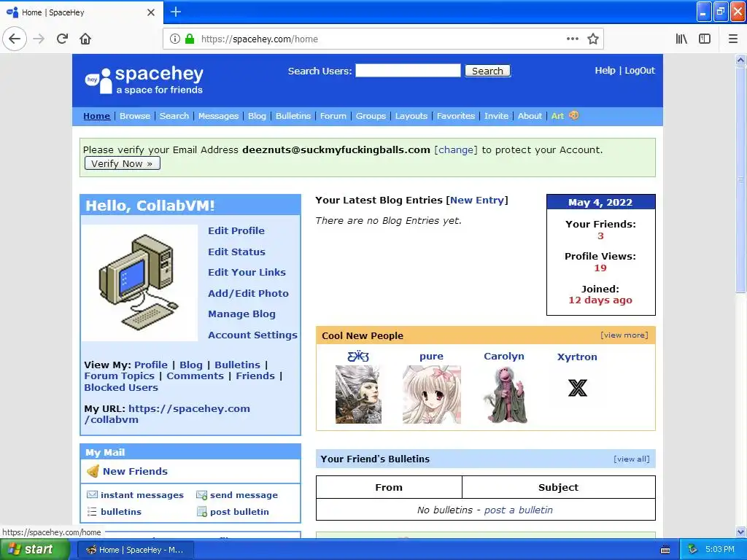Open page actions three-dots menu
This screenshot has height=560, width=747.
572,39
